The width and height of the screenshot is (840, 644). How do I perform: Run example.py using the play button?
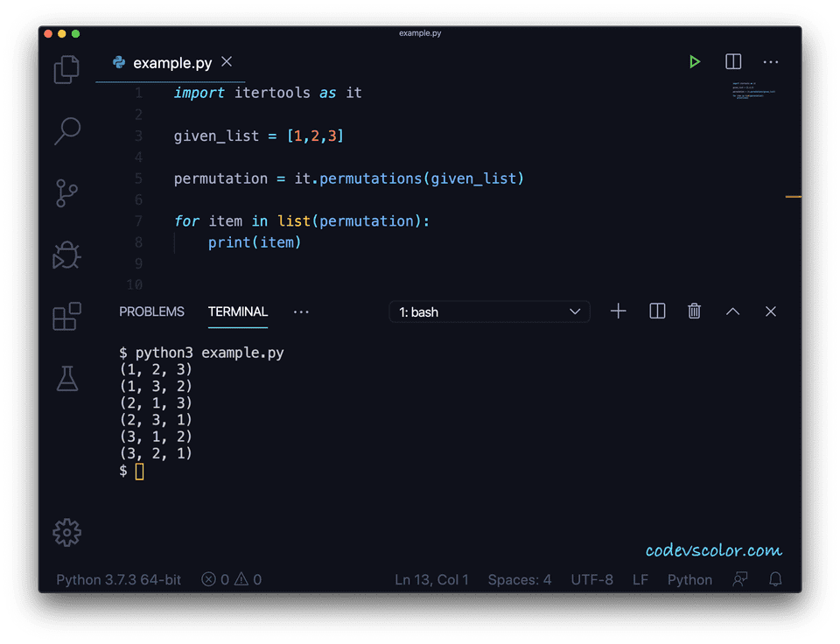695,62
